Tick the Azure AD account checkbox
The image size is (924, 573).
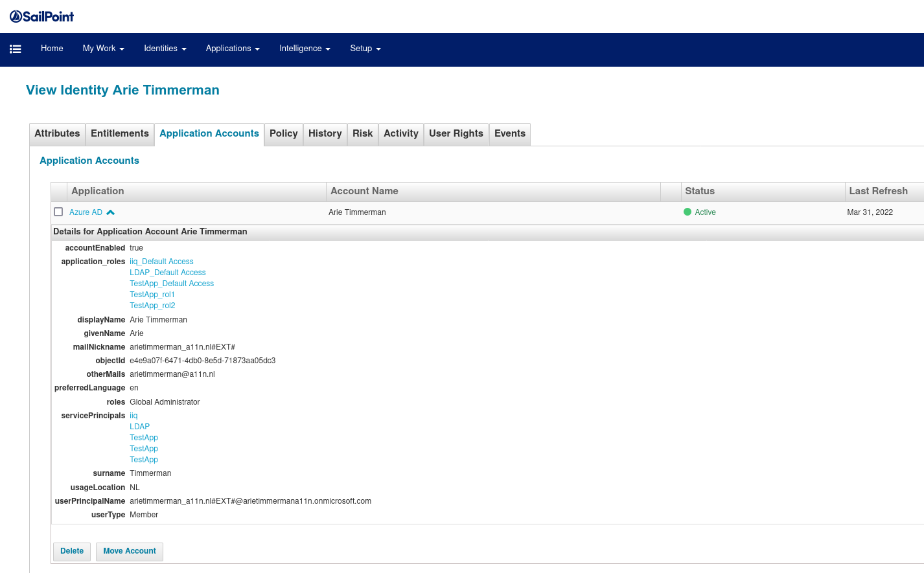pos(58,212)
